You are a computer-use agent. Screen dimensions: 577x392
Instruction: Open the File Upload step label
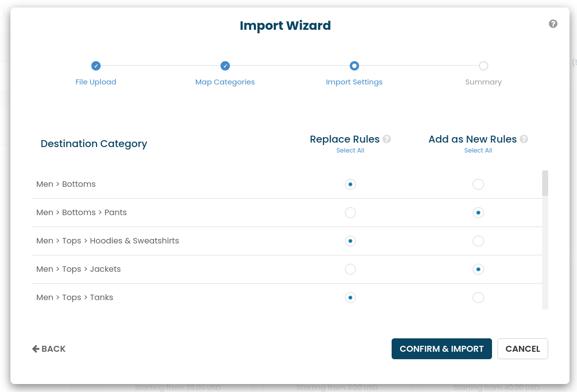tap(96, 82)
